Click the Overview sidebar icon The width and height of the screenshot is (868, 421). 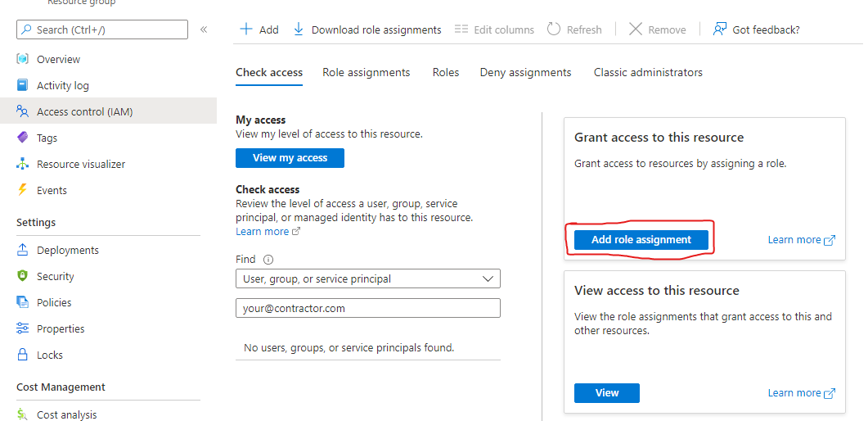pyautogui.click(x=23, y=60)
